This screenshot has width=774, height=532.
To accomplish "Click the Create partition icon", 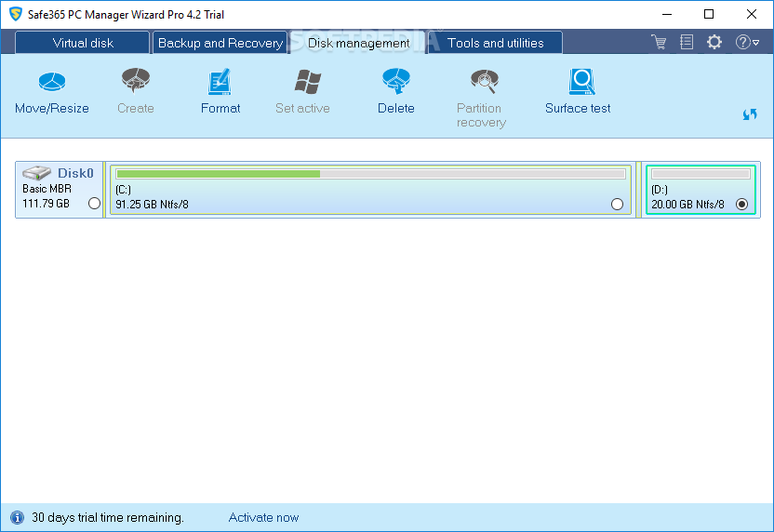I will click(136, 81).
